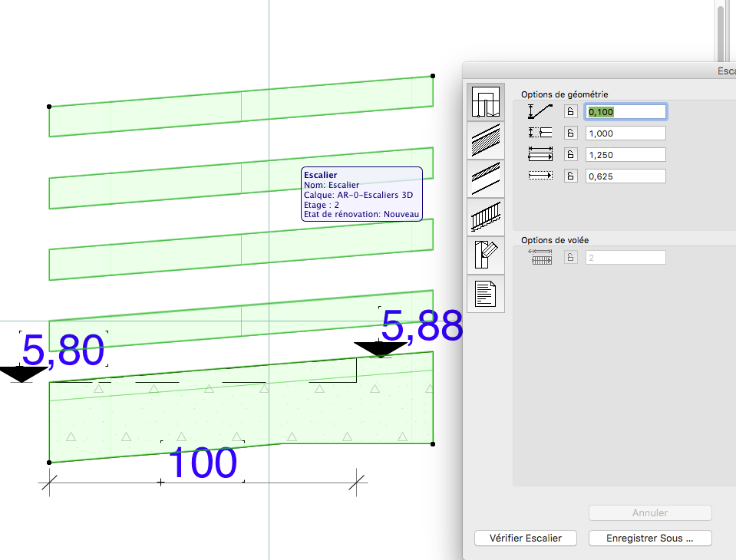Open the tread settings tab icon
The width and height of the screenshot is (736, 560).
click(x=486, y=179)
